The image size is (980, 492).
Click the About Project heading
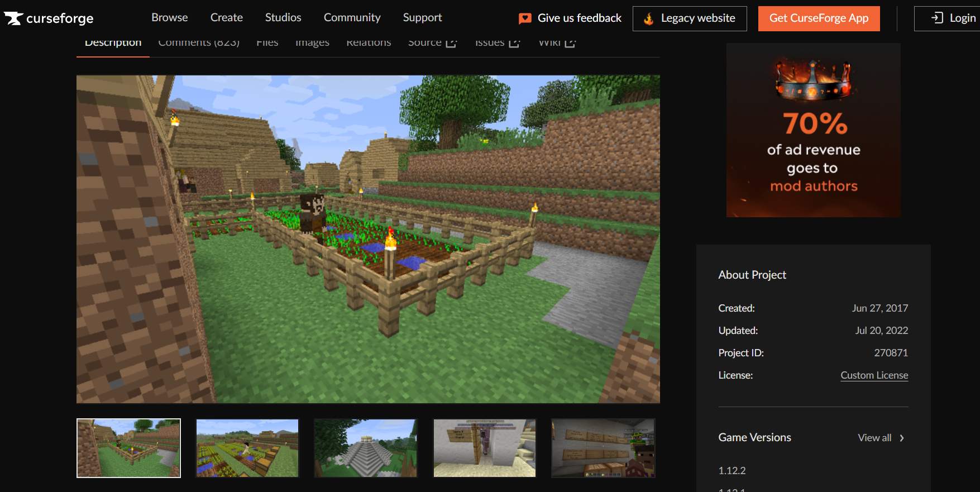(x=752, y=275)
